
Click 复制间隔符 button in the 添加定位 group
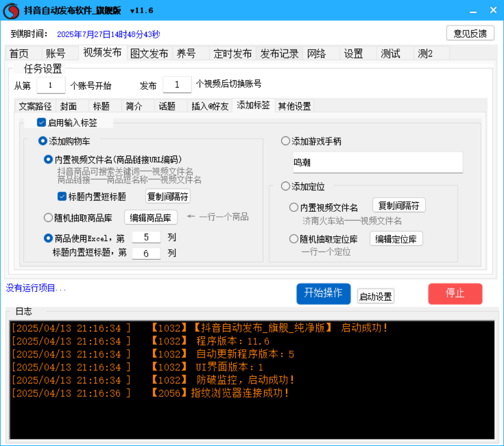click(x=399, y=205)
